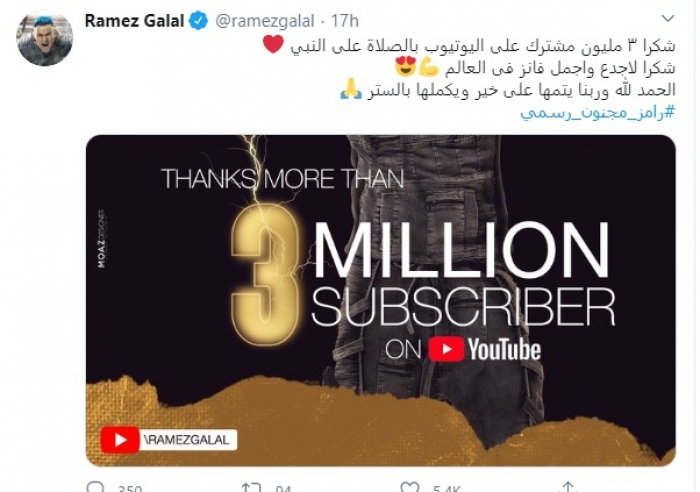Click the YouTube logo in the image

[485, 350]
